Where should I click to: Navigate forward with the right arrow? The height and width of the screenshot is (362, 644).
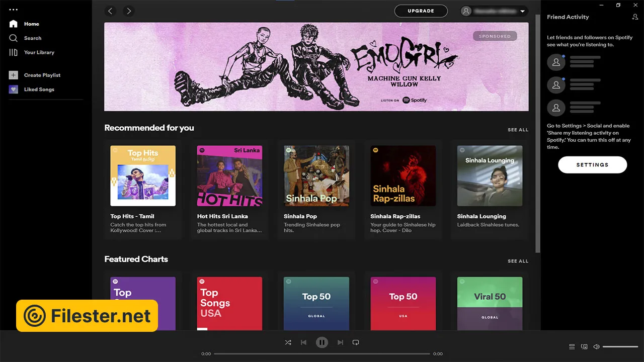click(x=129, y=11)
